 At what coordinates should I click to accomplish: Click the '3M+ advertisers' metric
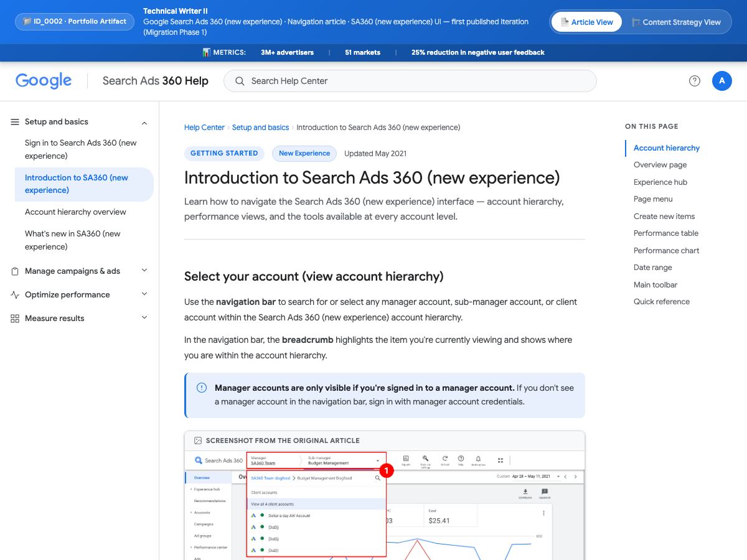click(x=288, y=52)
